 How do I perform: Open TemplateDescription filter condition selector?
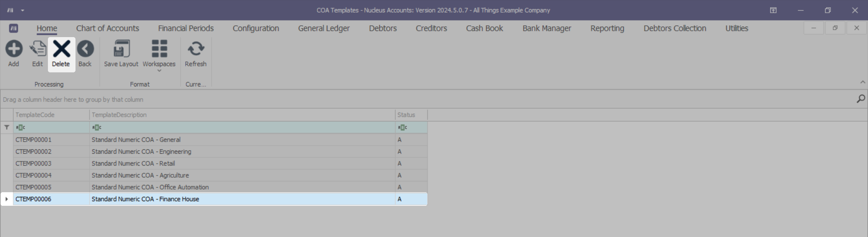pos(97,128)
